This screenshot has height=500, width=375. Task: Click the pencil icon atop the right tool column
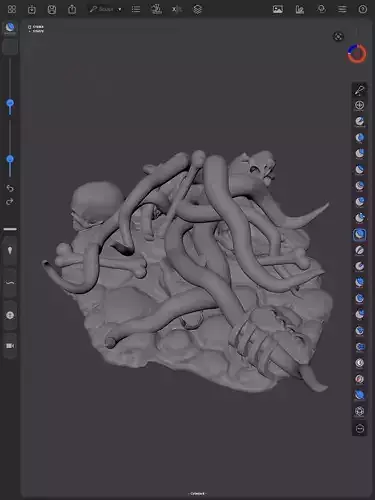pyautogui.click(x=359, y=90)
